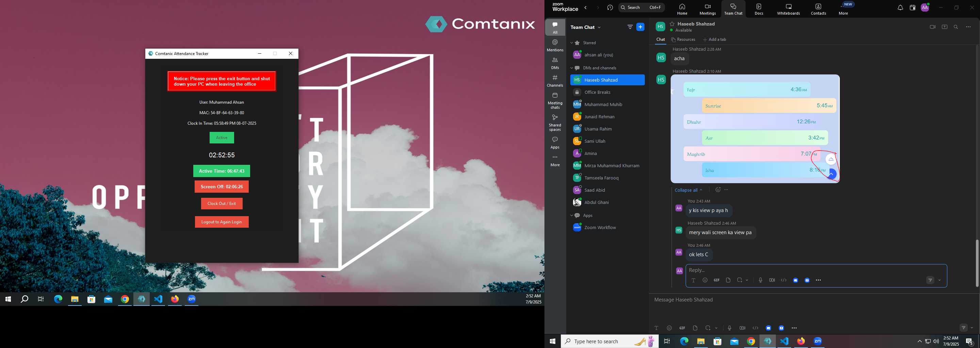The width and height of the screenshot is (980, 348).
Task: Open send options arrow in the Message Haseeb Shahzad composer
Action: click(972, 328)
